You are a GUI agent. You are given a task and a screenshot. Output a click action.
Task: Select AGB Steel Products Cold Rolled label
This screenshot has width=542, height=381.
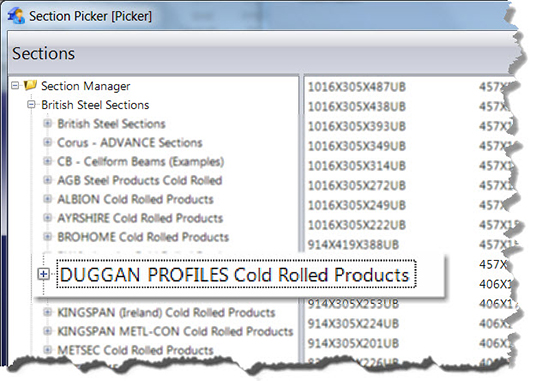point(139,180)
